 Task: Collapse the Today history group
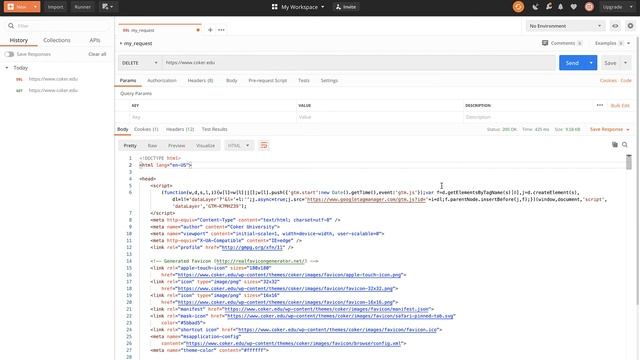pos(7,68)
